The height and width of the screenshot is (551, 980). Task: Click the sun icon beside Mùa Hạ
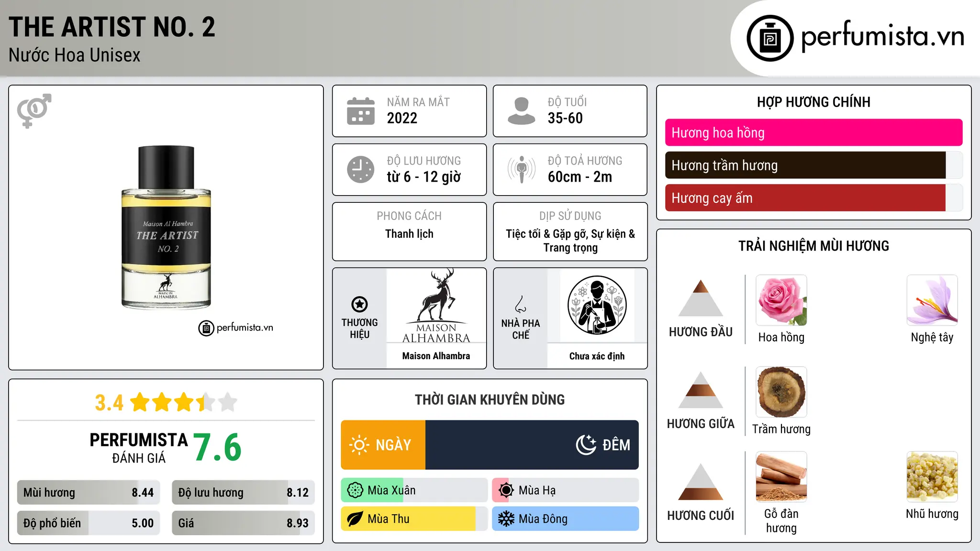[506, 490]
